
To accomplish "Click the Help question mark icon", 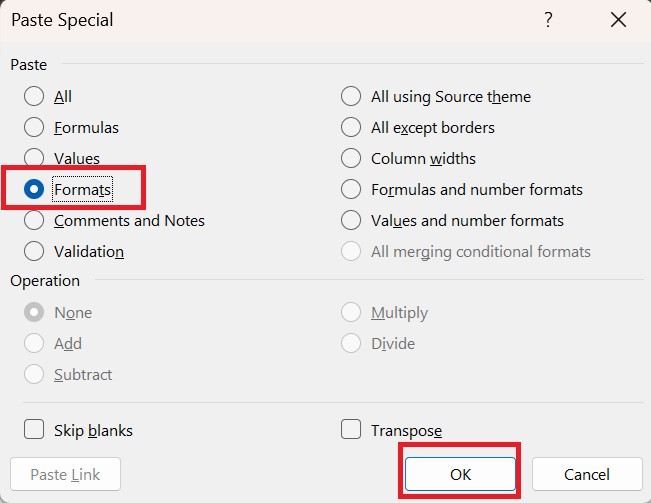I will (548, 20).
